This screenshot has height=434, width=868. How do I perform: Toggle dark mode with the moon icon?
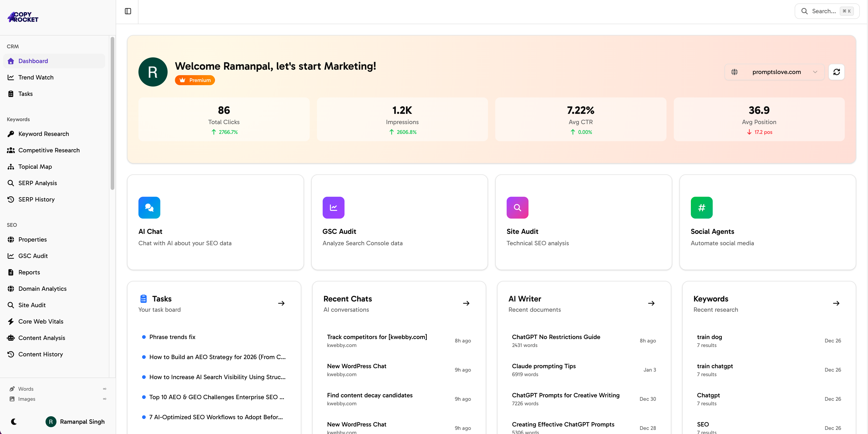pyautogui.click(x=14, y=421)
